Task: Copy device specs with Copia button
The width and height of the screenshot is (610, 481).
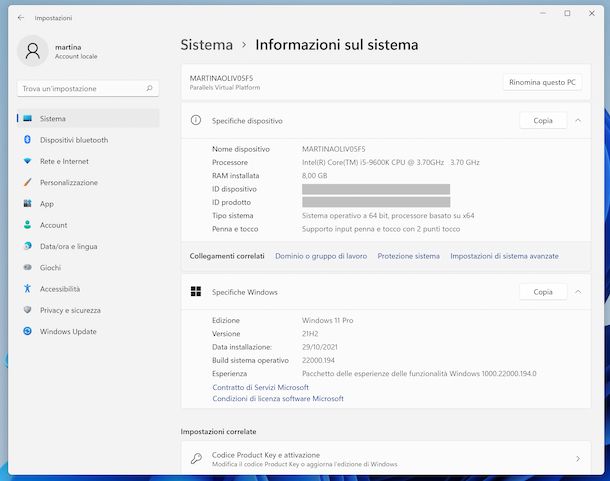Action: [543, 121]
